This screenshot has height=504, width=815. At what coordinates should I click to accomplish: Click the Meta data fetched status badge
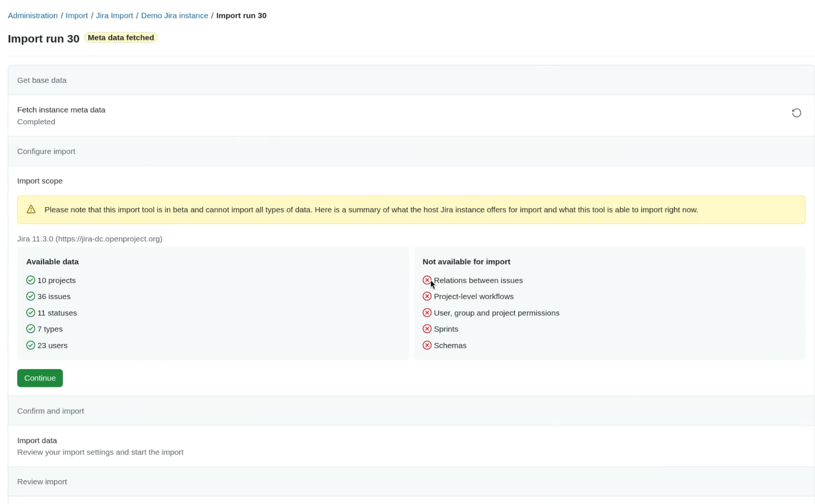(x=121, y=37)
